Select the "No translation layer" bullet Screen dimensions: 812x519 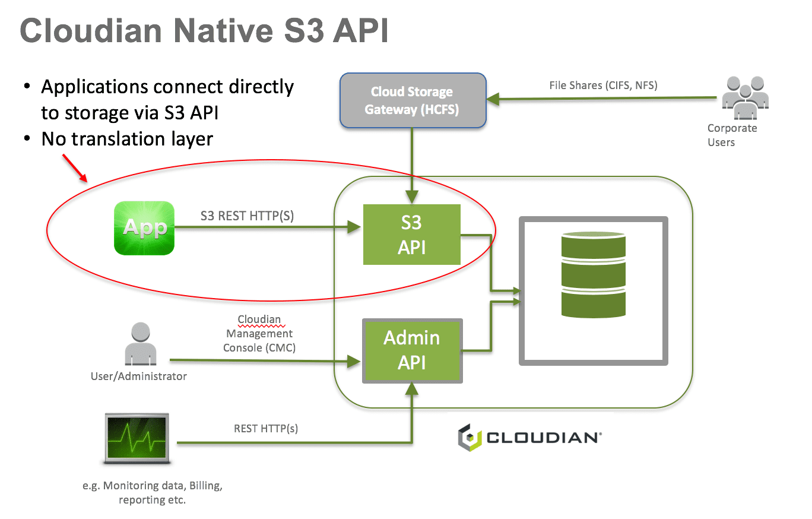click(x=127, y=139)
